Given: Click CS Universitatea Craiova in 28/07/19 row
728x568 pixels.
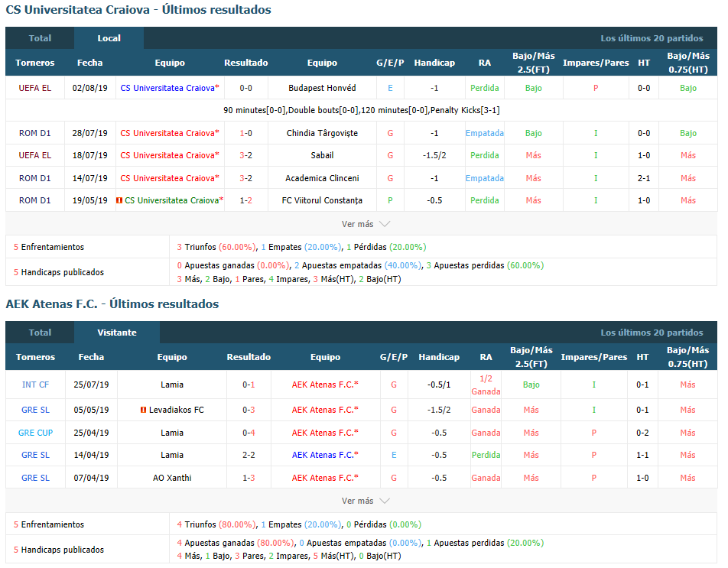Looking at the screenshot, I should [170, 133].
